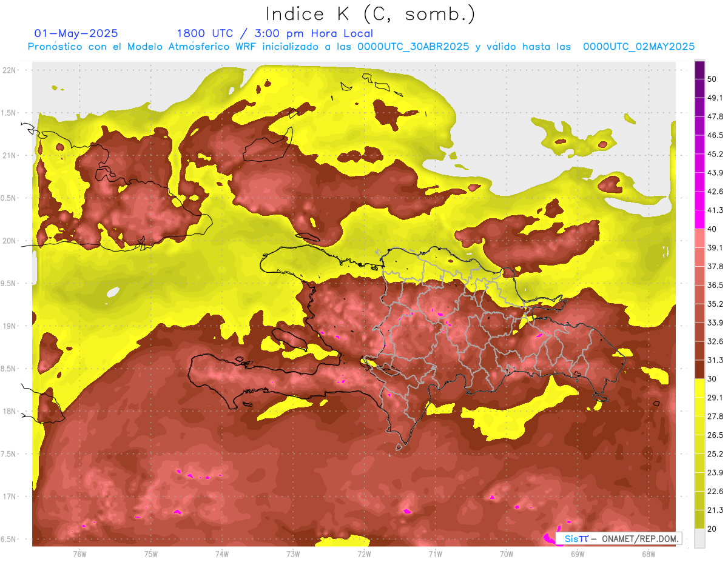Click the colorbar value "35.2"
Viewport: 728px width, 562px height.
click(715, 304)
